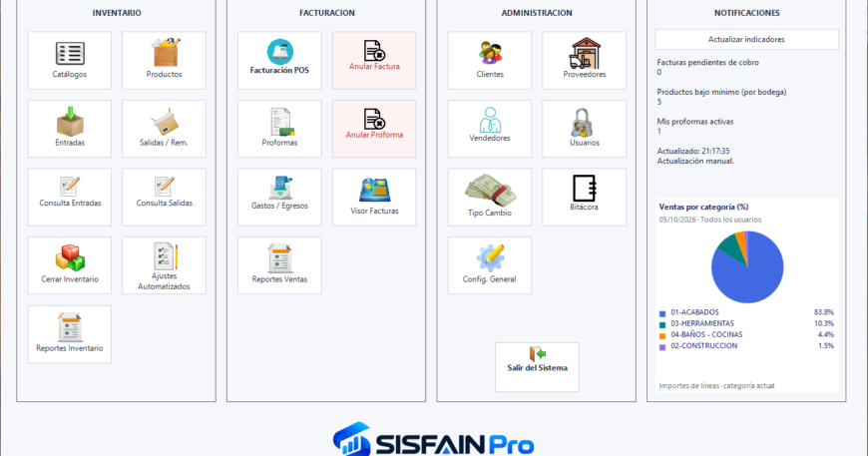Open the Vendedores module
The height and width of the screenshot is (456, 868).
click(x=490, y=129)
